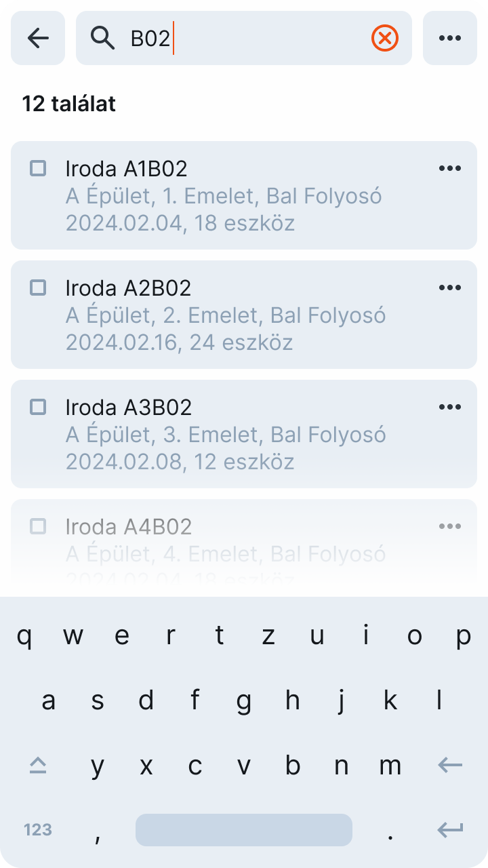Open options menu for Iroda A2B02
This screenshot has width=488, height=868.
tap(450, 288)
